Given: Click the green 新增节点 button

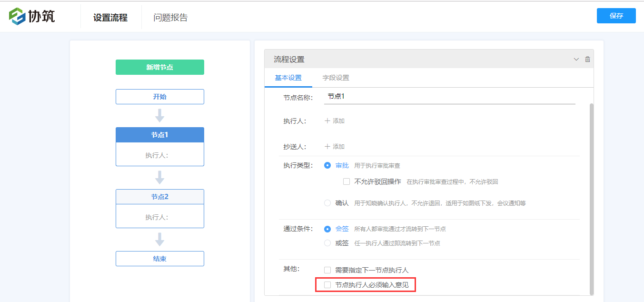Looking at the screenshot, I should 159,67.
